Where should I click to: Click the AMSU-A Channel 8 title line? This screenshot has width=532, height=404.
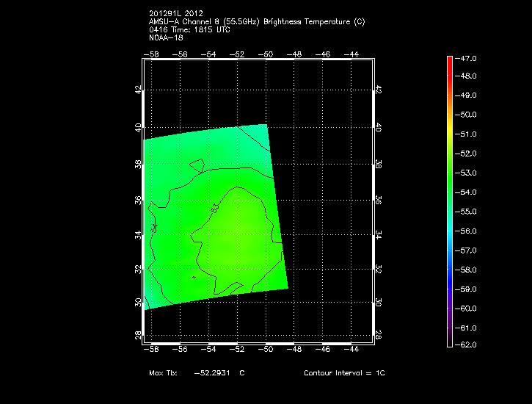click(x=256, y=21)
